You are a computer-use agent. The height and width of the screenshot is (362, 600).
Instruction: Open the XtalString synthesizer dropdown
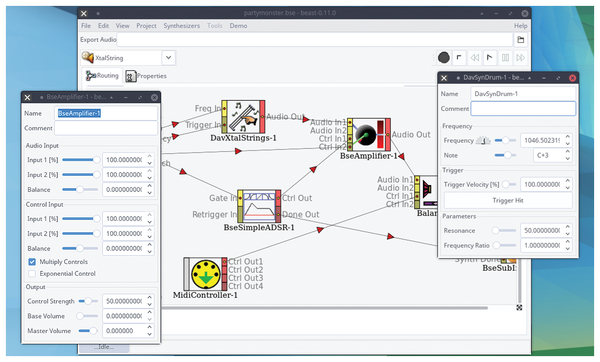(x=168, y=58)
